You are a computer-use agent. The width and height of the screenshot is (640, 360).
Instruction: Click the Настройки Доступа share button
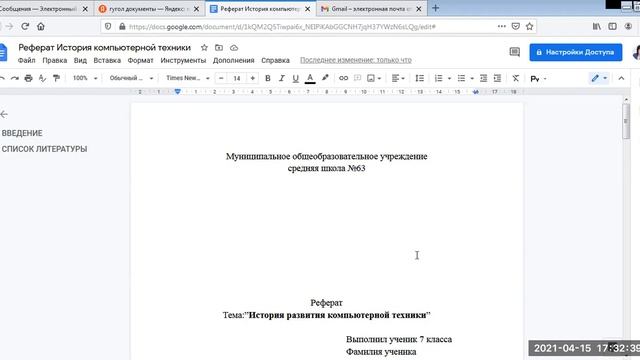coord(576,52)
